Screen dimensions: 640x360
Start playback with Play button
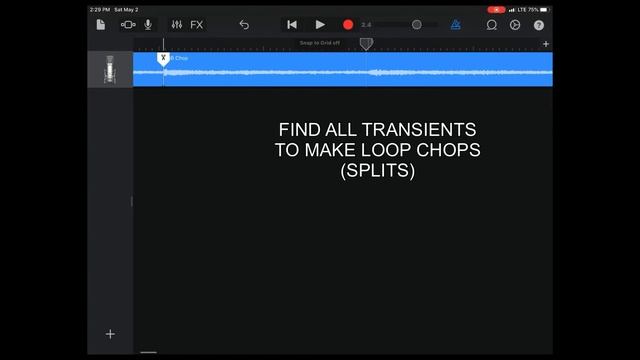click(x=320, y=25)
